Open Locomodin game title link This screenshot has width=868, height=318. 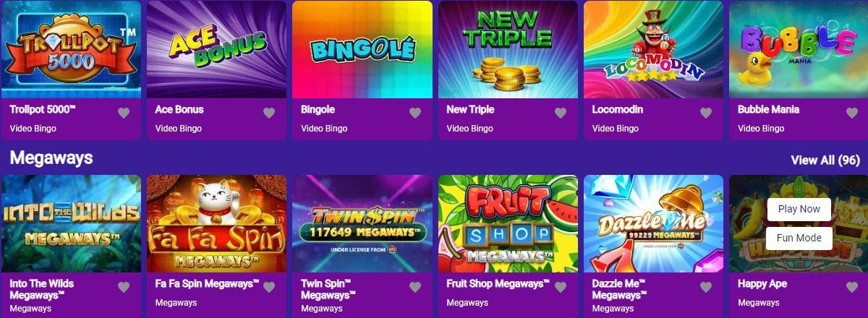618,110
